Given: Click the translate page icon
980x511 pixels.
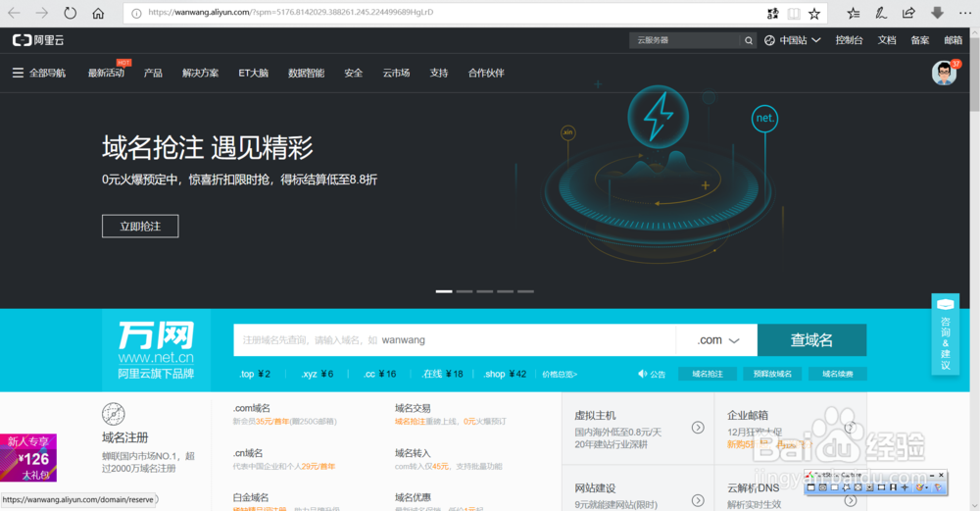Looking at the screenshot, I should [773, 13].
